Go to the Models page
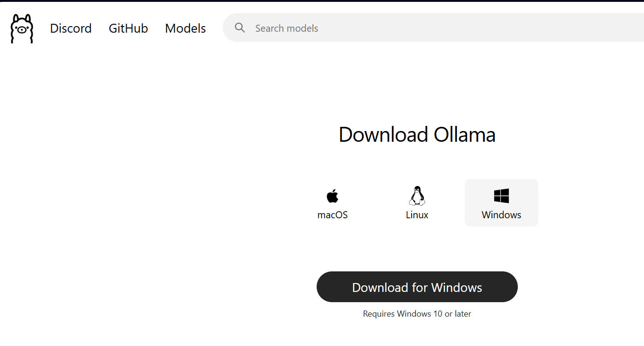Image resolution: width=644 pixels, height=346 pixels. click(185, 28)
